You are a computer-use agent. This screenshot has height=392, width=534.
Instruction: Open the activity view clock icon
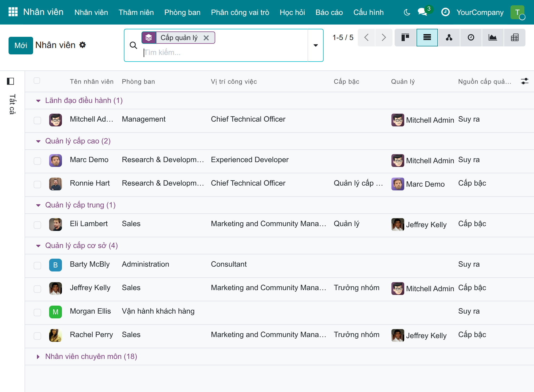pyautogui.click(x=471, y=38)
